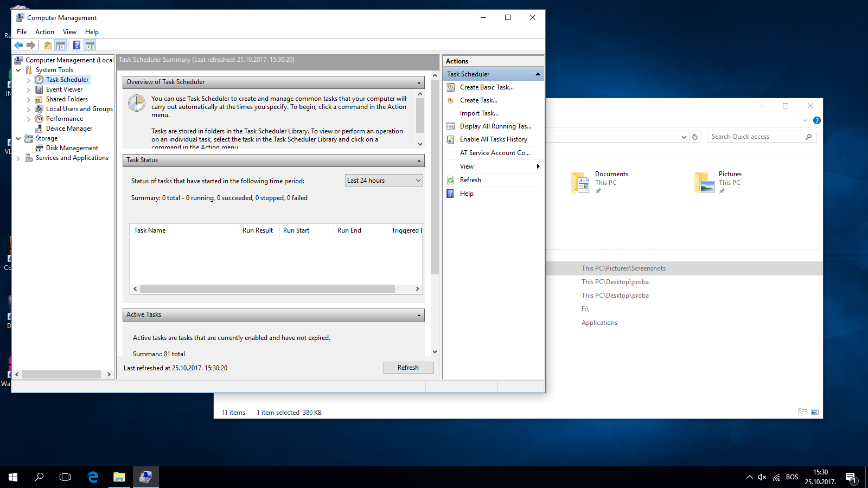
Task: Open the File menu
Action: coord(22,32)
